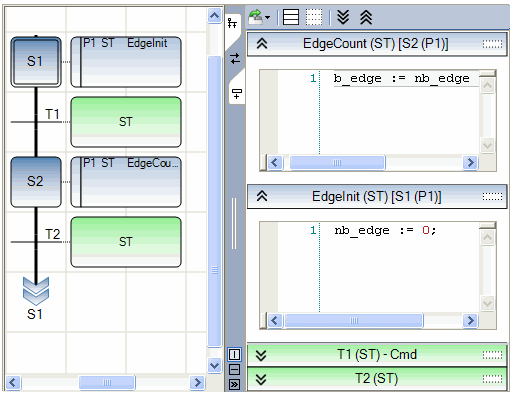Click the T1 (ST) - Cmd title
The width and height of the screenshot is (517, 407).
click(x=377, y=354)
